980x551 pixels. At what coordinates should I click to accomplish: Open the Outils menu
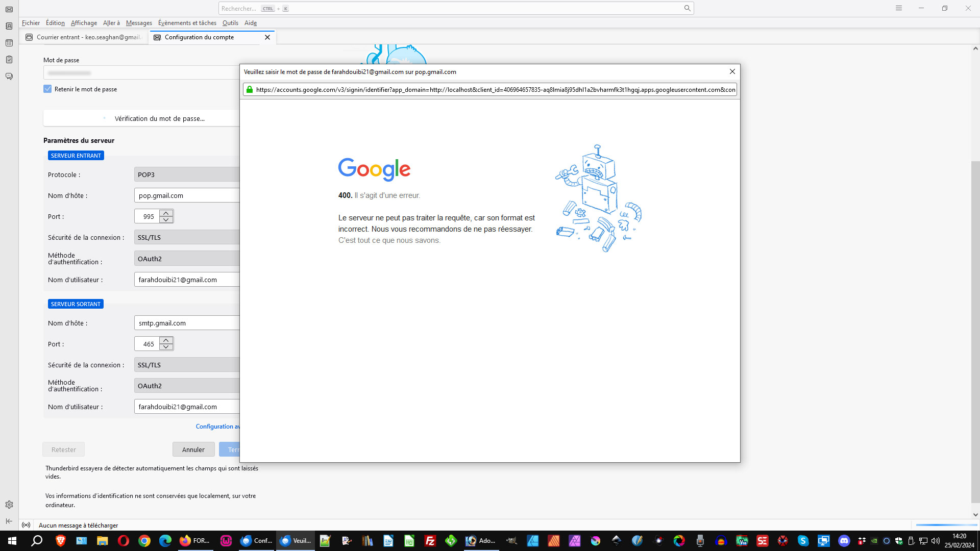(230, 23)
